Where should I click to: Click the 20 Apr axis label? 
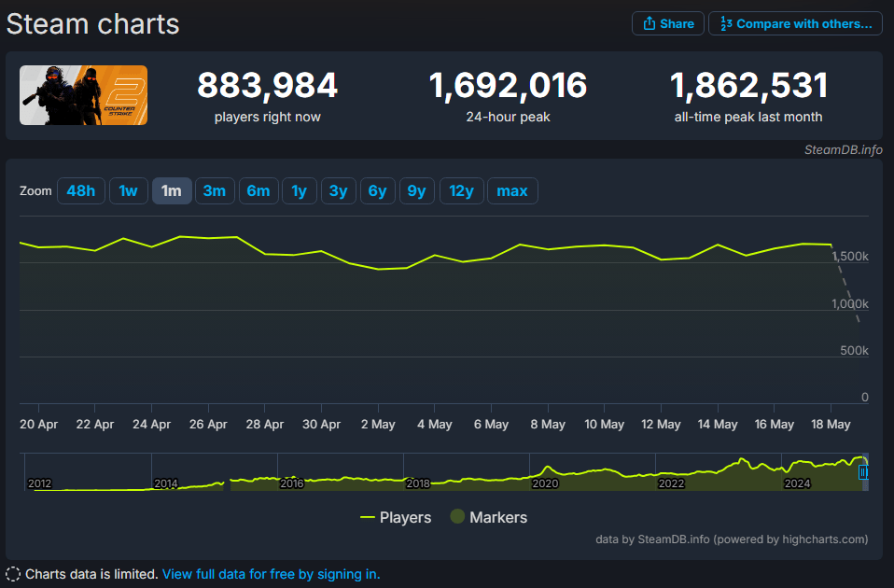[x=39, y=425]
